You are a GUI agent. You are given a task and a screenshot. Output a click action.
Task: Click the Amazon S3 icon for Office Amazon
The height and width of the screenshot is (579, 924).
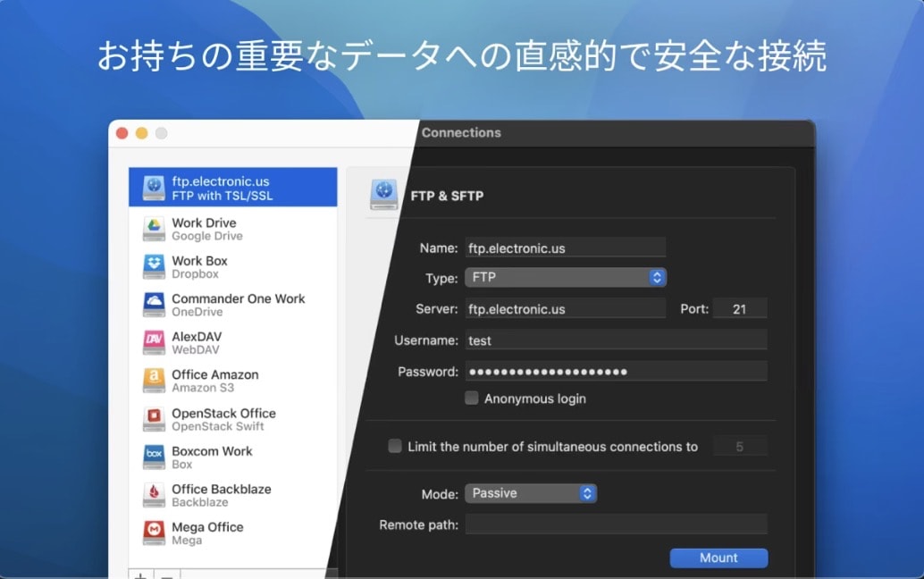click(154, 382)
